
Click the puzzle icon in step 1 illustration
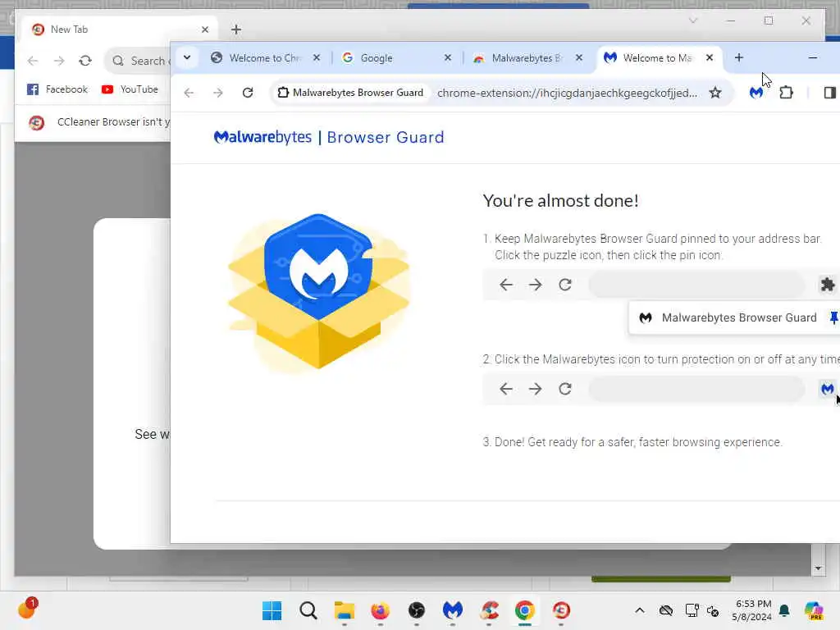(x=827, y=284)
